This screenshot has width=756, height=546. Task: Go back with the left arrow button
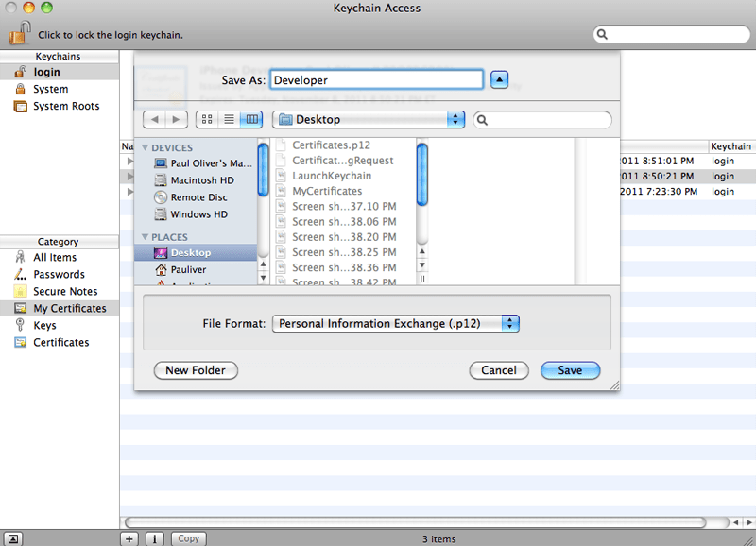pos(154,120)
